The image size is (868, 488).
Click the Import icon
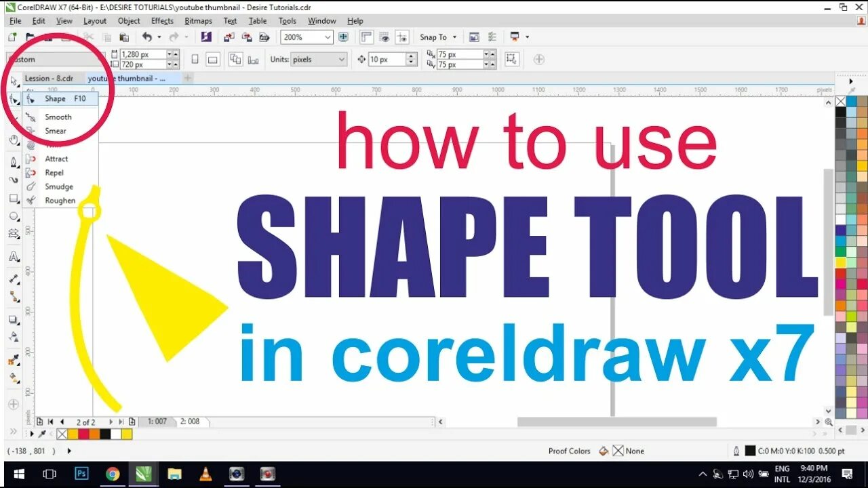click(231, 37)
